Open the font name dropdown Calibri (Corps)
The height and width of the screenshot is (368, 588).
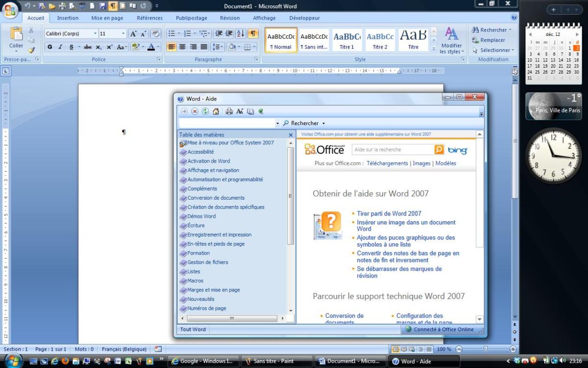point(95,34)
